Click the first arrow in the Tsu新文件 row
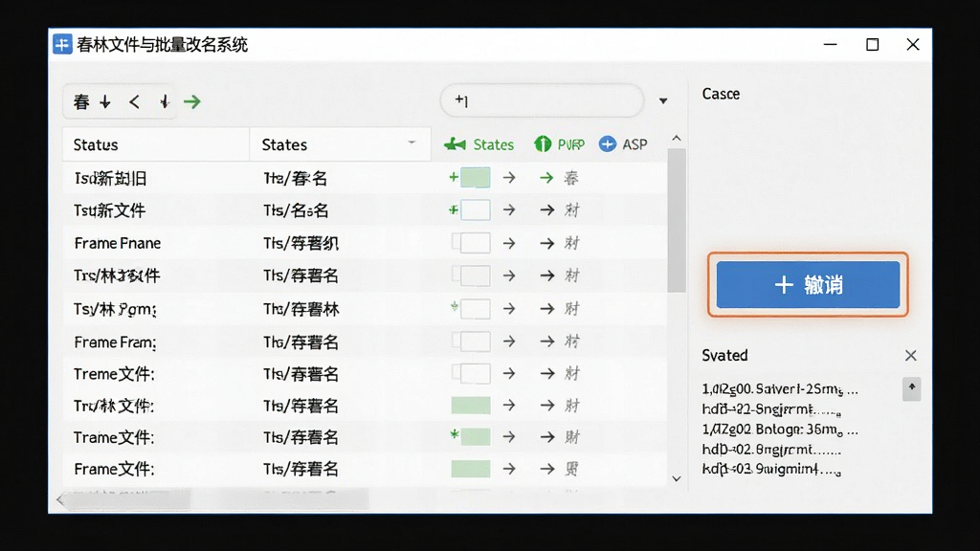 click(x=509, y=209)
